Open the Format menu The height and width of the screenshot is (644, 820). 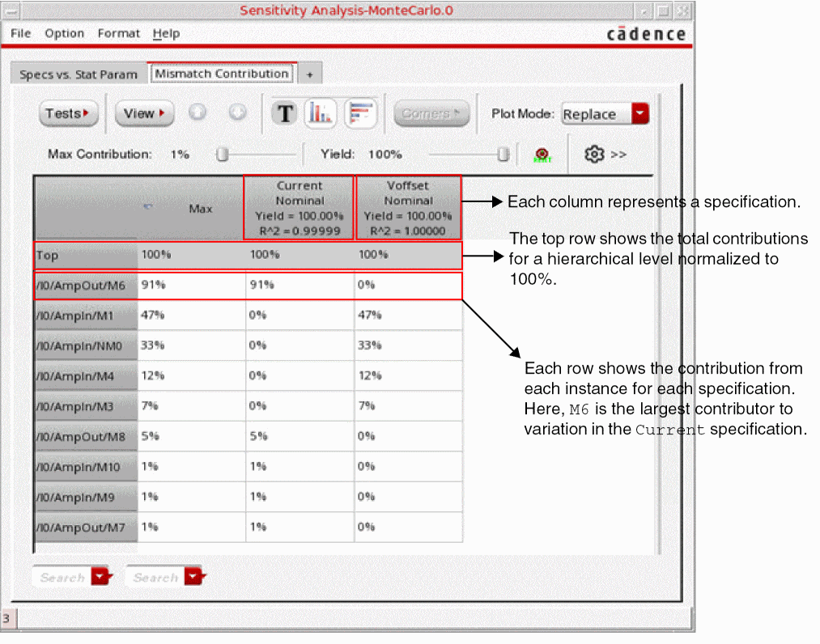[x=119, y=33]
